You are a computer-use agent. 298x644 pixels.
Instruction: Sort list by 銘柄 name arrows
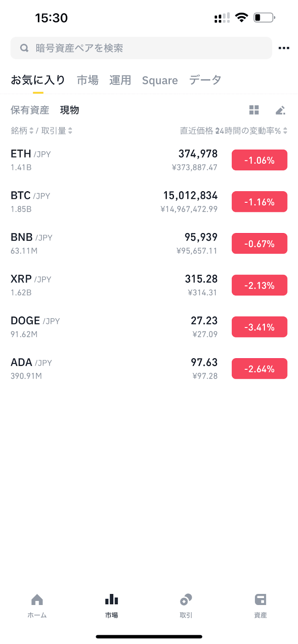pos(31,131)
